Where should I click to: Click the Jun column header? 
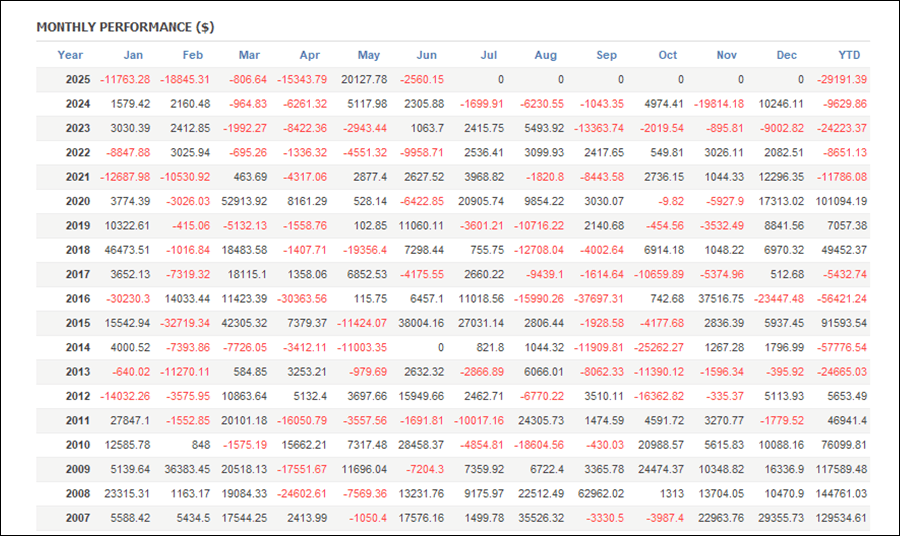tap(426, 55)
